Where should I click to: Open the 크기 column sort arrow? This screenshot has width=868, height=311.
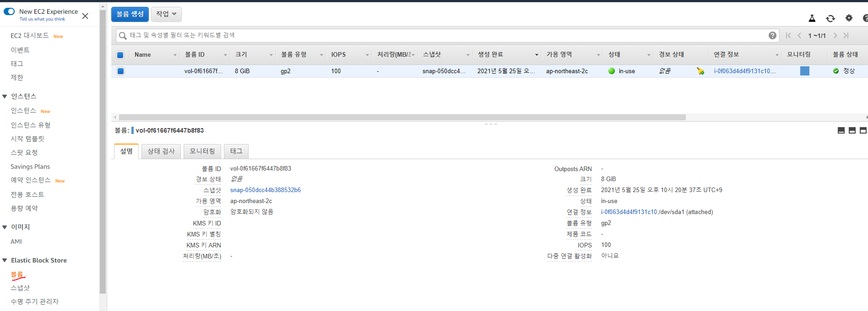(x=271, y=55)
